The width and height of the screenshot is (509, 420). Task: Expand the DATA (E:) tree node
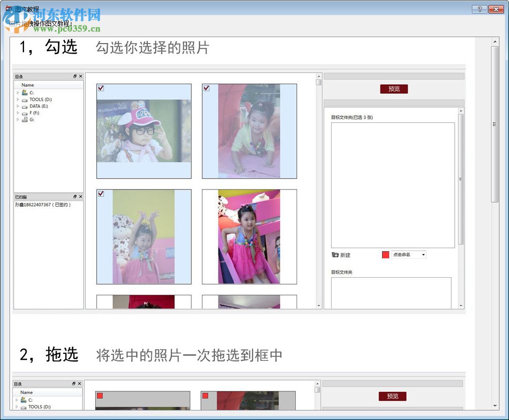coord(17,106)
